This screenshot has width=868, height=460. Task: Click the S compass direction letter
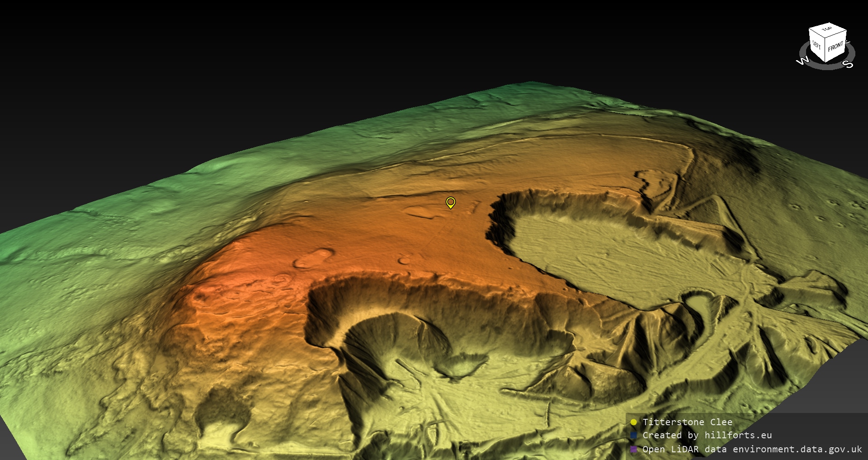(849, 65)
